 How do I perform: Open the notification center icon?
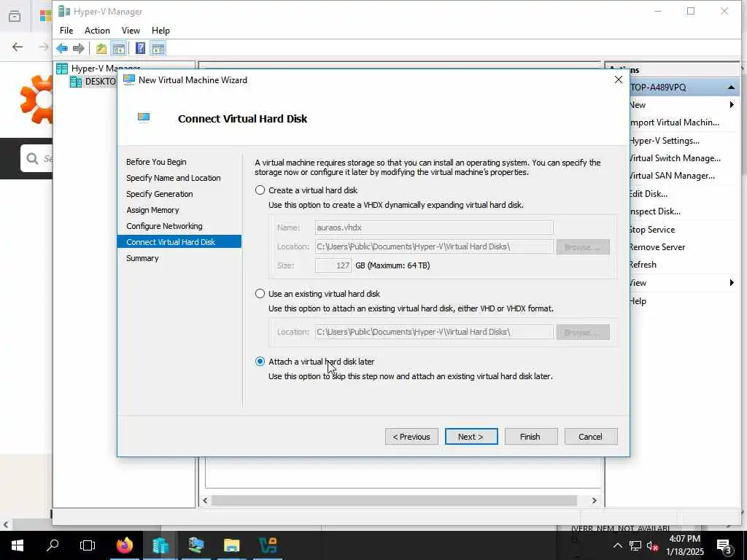724,547
